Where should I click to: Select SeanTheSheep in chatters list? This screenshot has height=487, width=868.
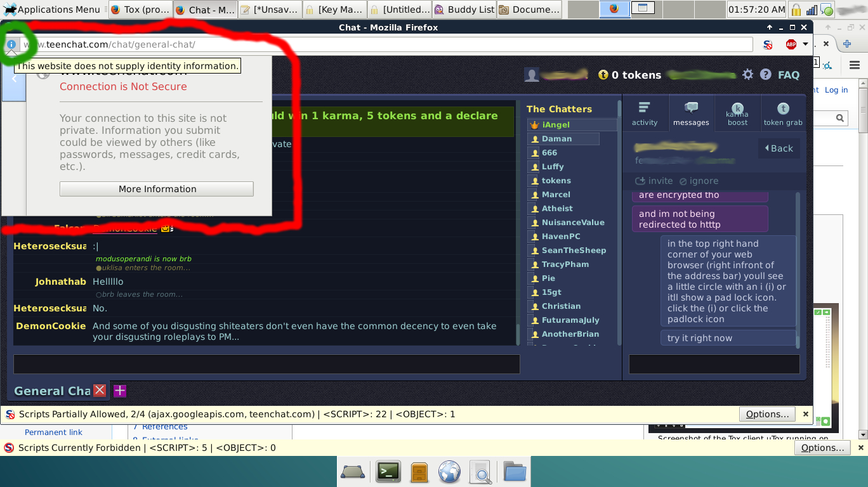click(574, 250)
